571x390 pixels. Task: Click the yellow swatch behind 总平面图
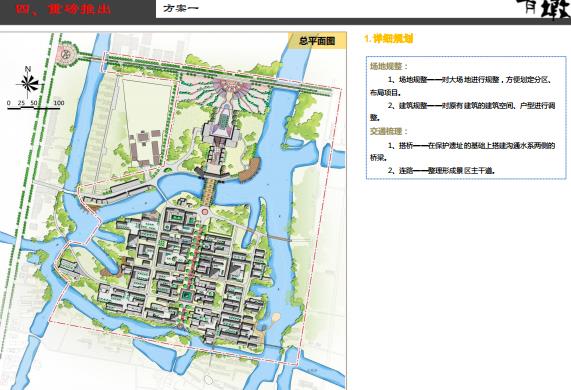pyautogui.click(x=317, y=41)
